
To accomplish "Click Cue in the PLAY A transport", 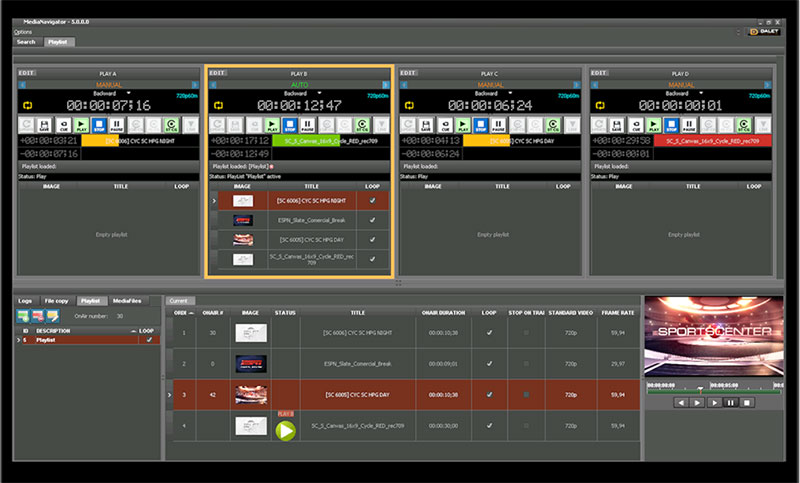I will pos(63,124).
